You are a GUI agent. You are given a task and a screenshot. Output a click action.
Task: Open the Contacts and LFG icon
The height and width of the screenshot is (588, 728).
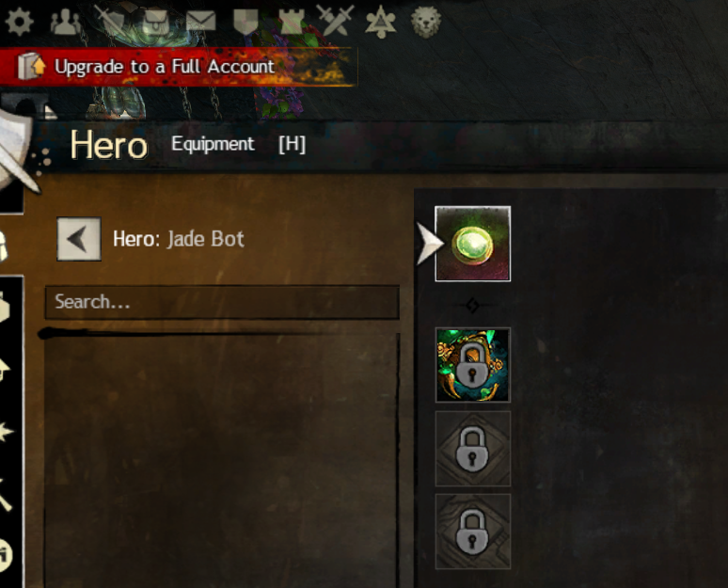point(66,22)
